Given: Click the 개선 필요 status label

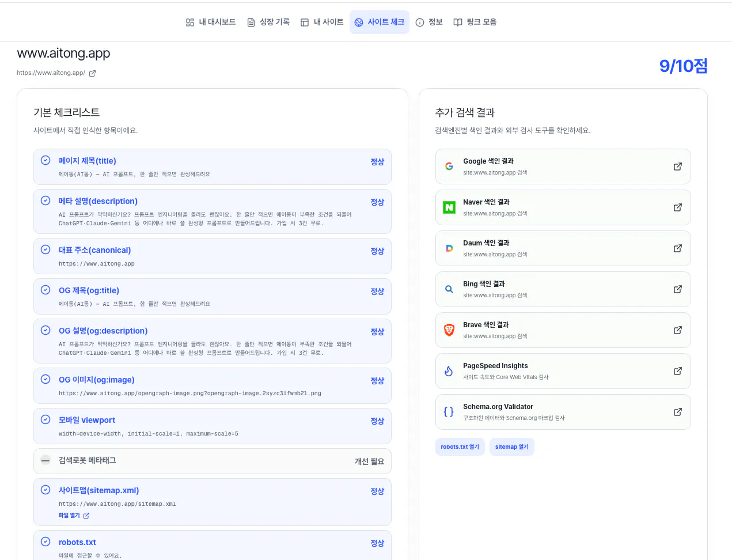Looking at the screenshot, I should (369, 461).
